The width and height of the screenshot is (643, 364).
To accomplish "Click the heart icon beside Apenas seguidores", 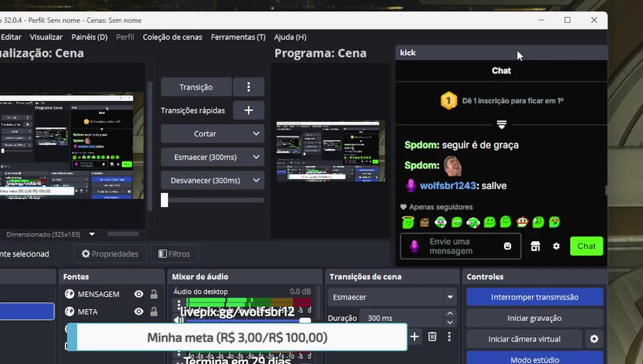I will click(x=403, y=207).
